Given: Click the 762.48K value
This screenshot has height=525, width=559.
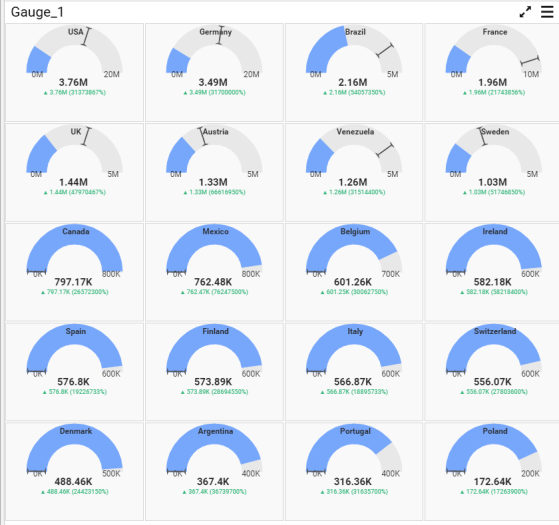Looking at the screenshot, I should click(213, 282).
